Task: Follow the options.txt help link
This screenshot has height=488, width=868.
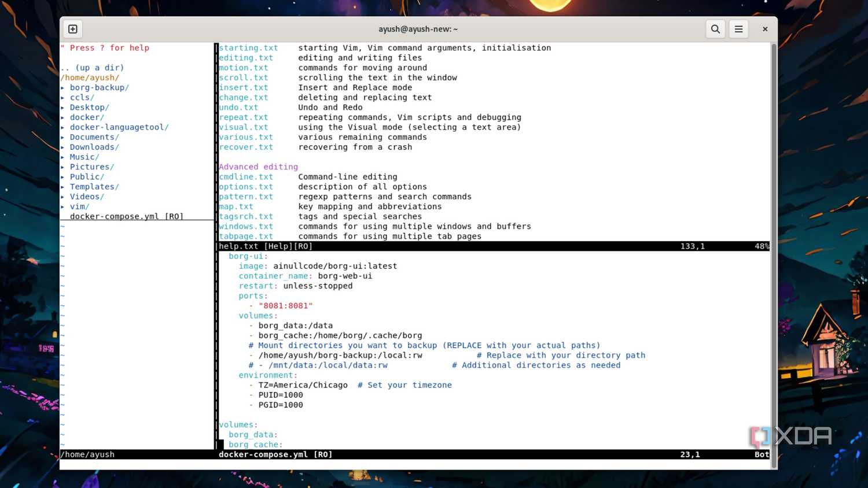Action: pos(246,187)
